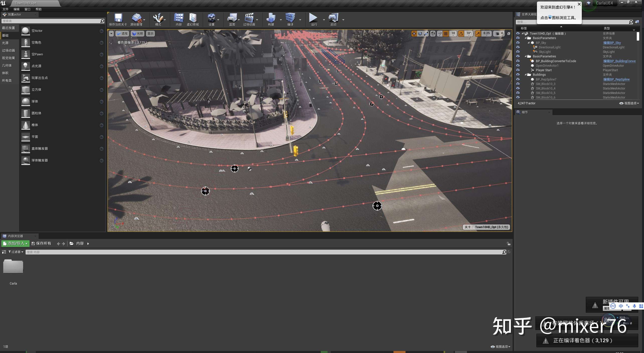
Task: Hide the SkyLight via eye icon
Action: (518, 52)
